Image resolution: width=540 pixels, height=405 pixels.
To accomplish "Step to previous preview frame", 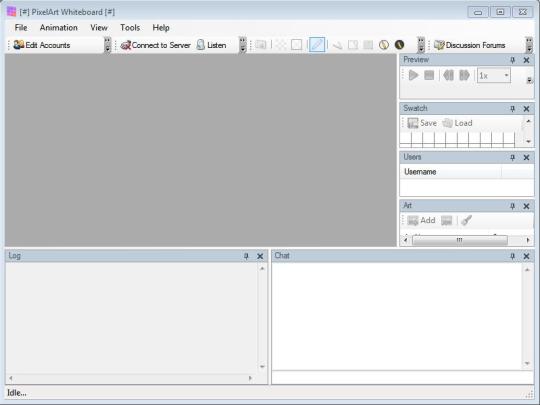I will pos(448,75).
